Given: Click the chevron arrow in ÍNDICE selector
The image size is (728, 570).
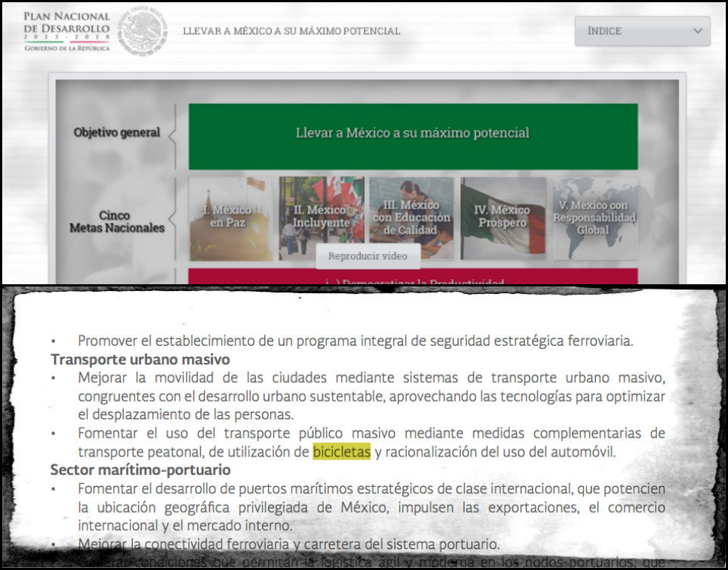Looking at the screenshot, I should click(697, 31).
